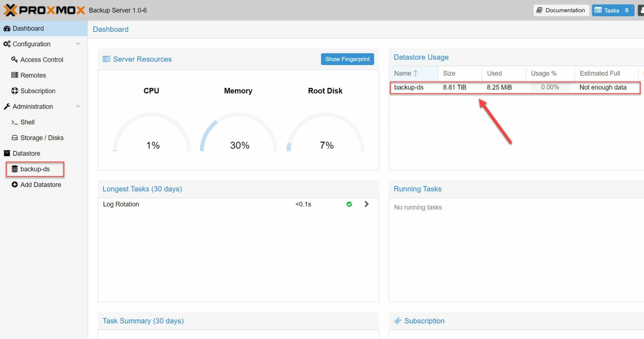Open Log Rotation details chevron
This screenshot has width=644, height=339.
pyautogui.click(x=367, y=204)
